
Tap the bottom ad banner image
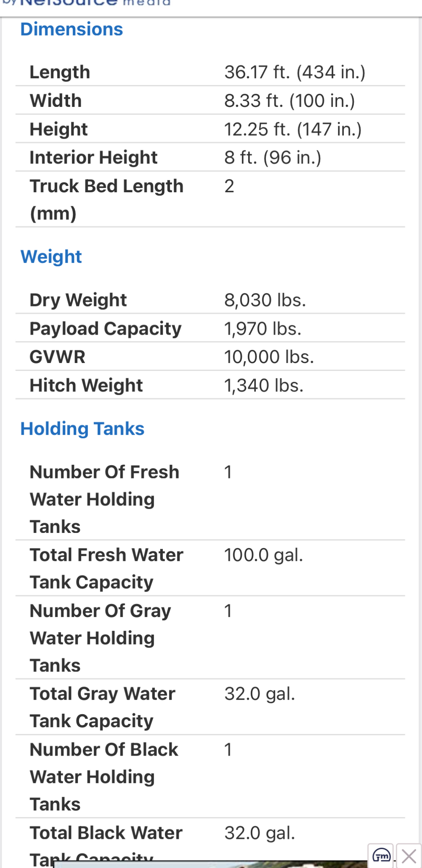click(211, 864)
